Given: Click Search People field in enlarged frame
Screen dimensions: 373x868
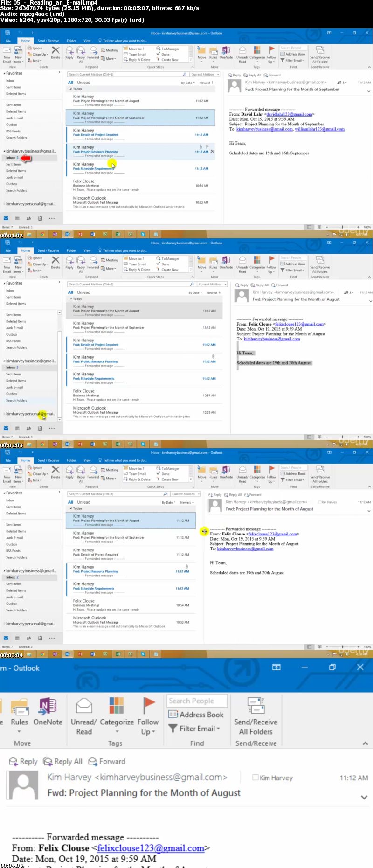Looking at the screenshot, I should pos(197,701).
